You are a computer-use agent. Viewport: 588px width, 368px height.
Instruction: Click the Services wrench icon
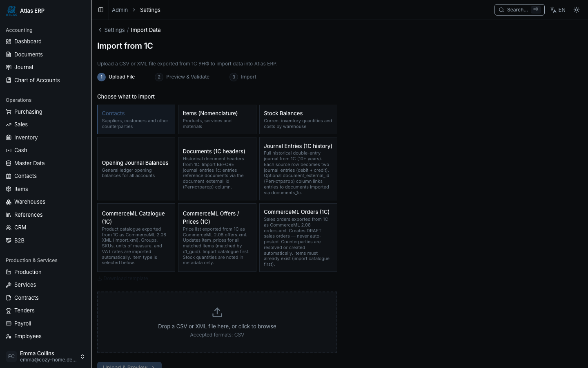tap(9, 285)
